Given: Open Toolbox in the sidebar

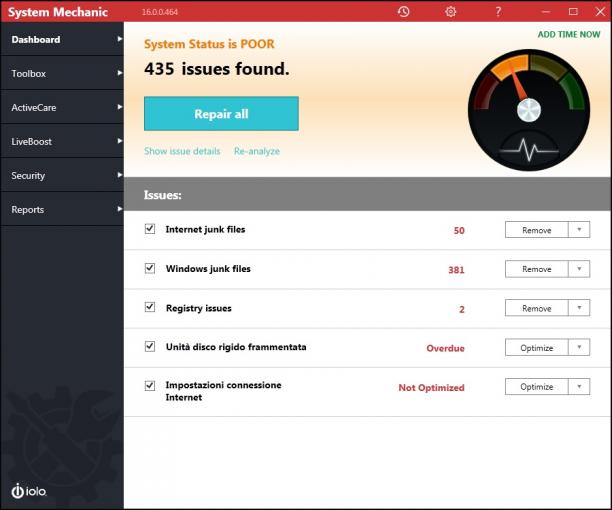Looking at the screenshot, I should 62,73.
